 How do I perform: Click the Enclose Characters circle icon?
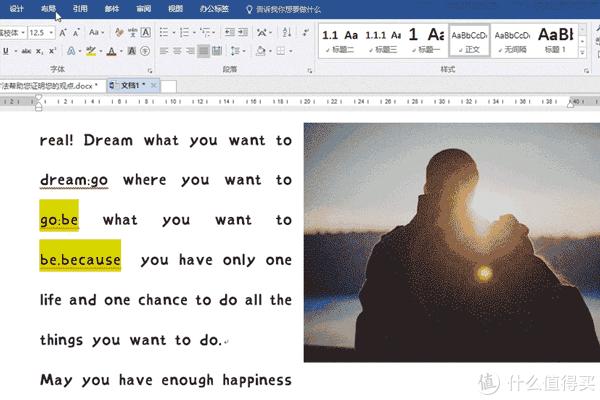click(145, 51)
